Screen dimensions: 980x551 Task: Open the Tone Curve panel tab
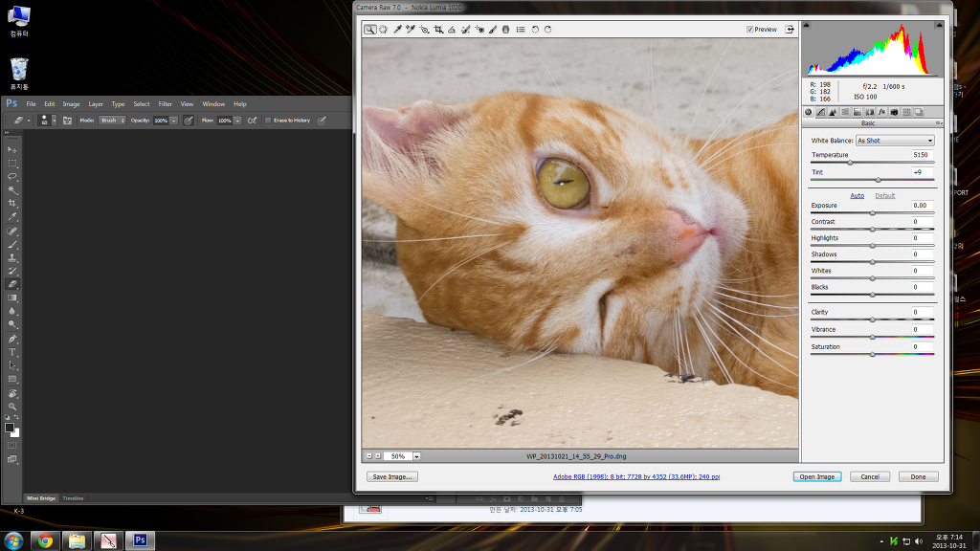[x=820, y=112]
